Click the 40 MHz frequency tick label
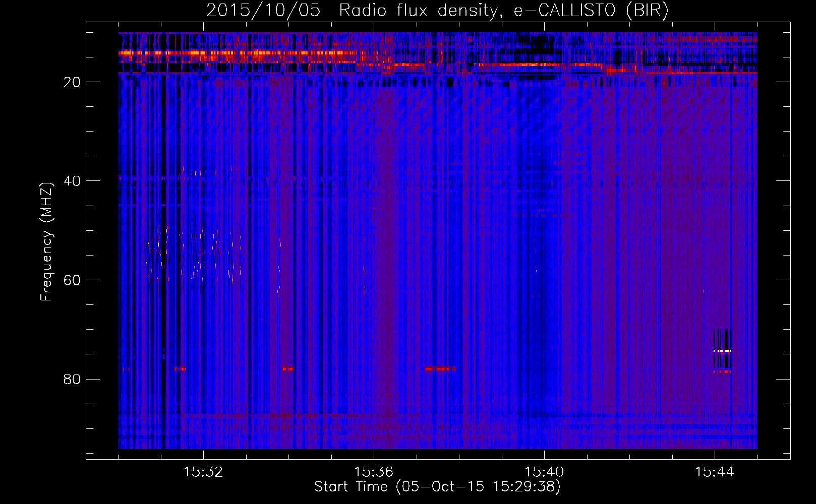Viewport: 816px width, 504px height. (72, 181)
